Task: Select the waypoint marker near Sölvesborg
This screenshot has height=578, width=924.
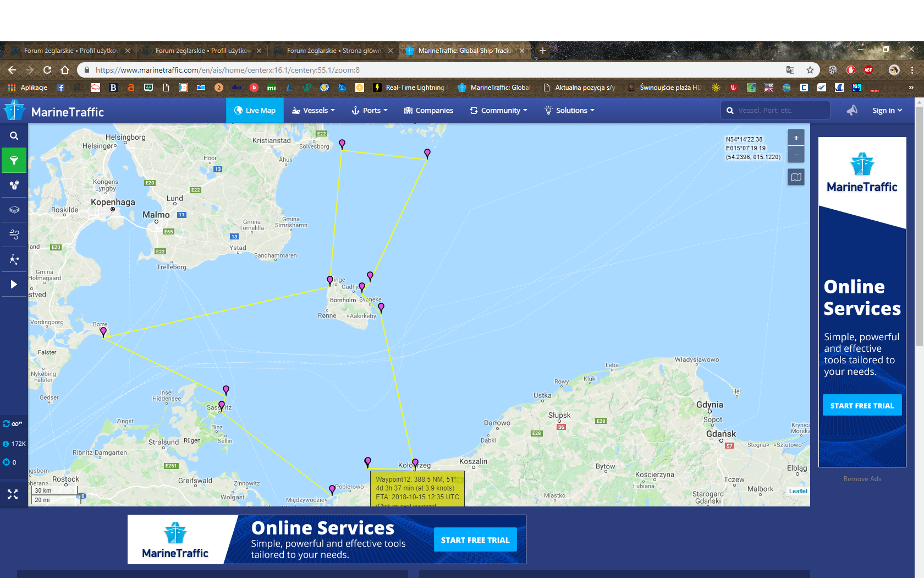Action: coord(342,144)
